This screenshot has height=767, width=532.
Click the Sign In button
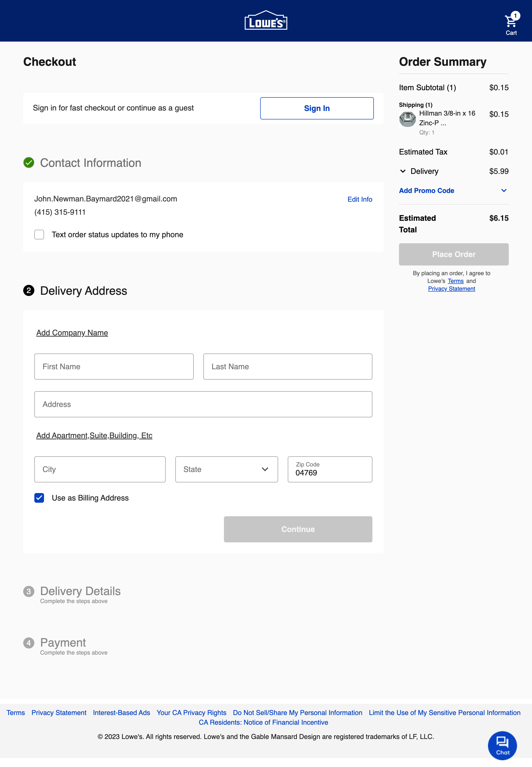click(317, 108)
